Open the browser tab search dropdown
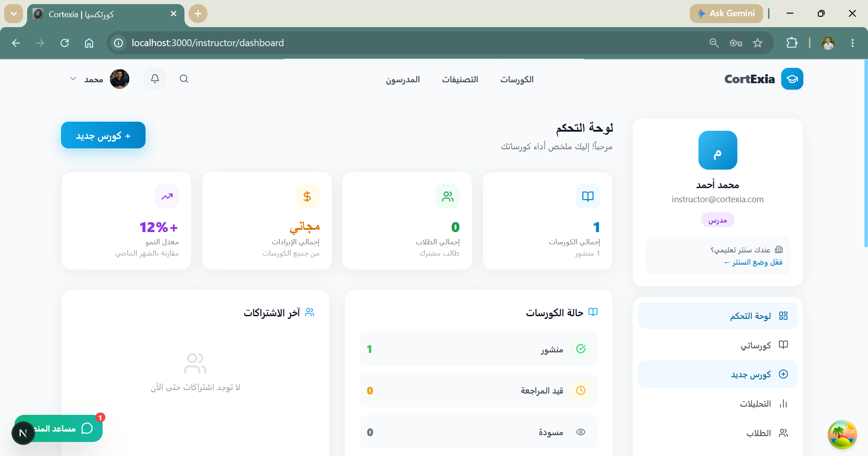The height and width of the screenshot is (456, 868). coord(14,14)
